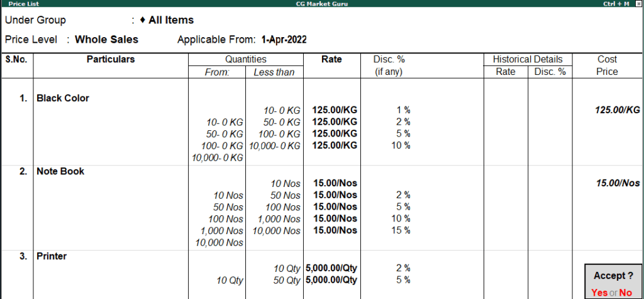The image size is (644, 299).
Task: Click Black Color discount 5 % value
Action: (403, 133)
